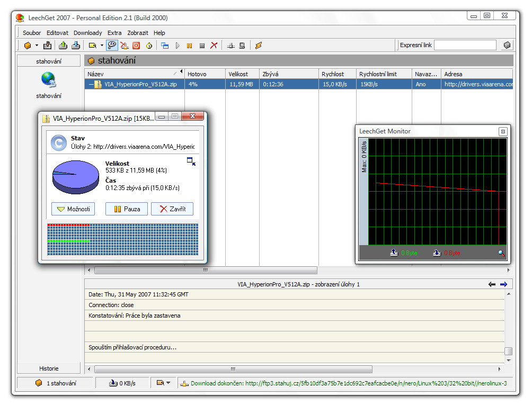The height and width of the screenshot is (405, 532).
Task: Select the stahování sidebar tab header
Action: point(49,61)
